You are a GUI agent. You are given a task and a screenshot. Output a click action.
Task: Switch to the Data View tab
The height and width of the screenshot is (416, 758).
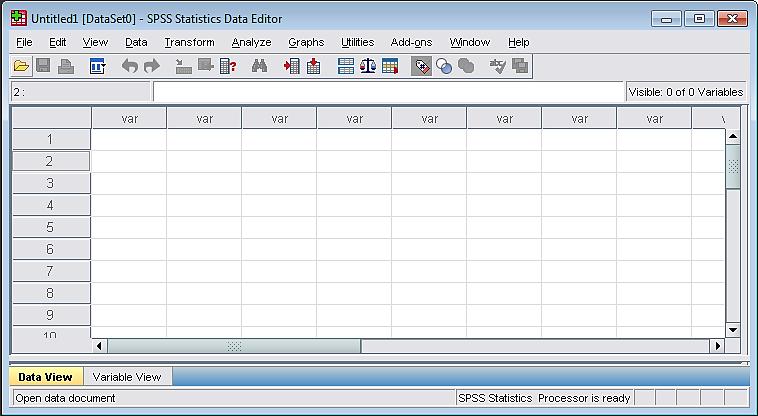click(x=45, y=377)
